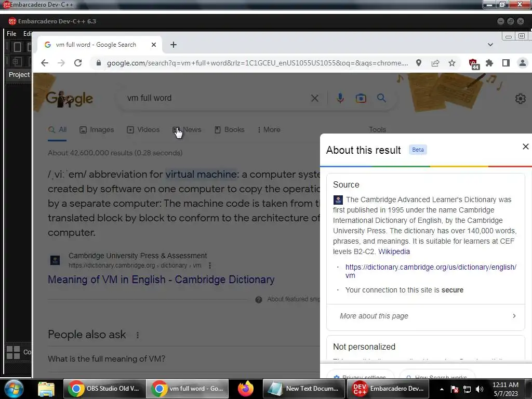Launch Firefox from taskbar
Screen dimensions: 532x399
pos(246,389)
